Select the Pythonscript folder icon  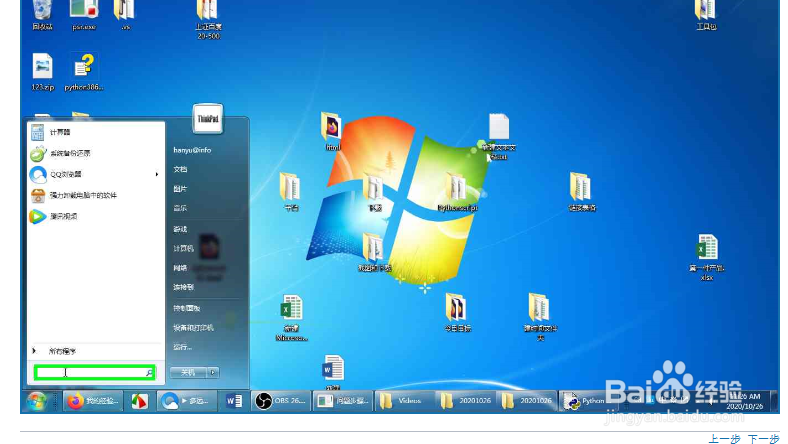(x=457, y=192)
